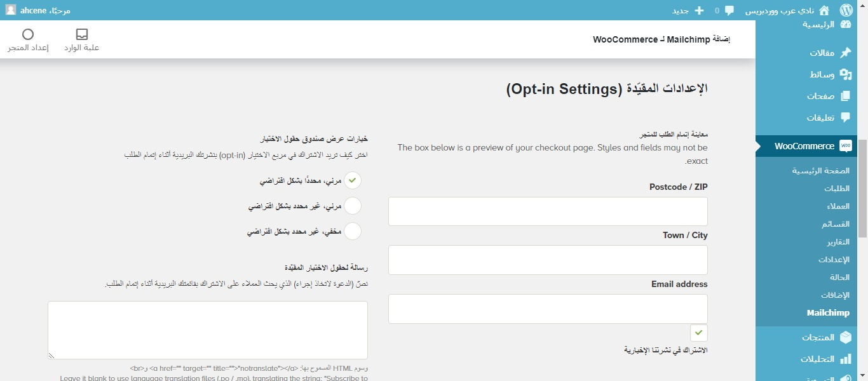This screenshot has height=381, width=868.
Task: Click the Email address input field
Action: pos(548,309)
